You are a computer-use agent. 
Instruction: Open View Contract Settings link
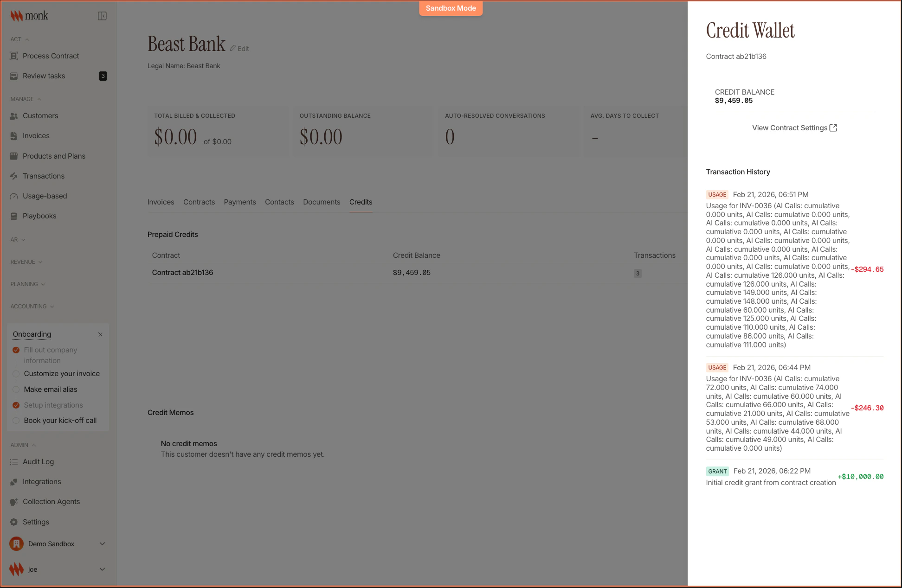tap(794, 128)
